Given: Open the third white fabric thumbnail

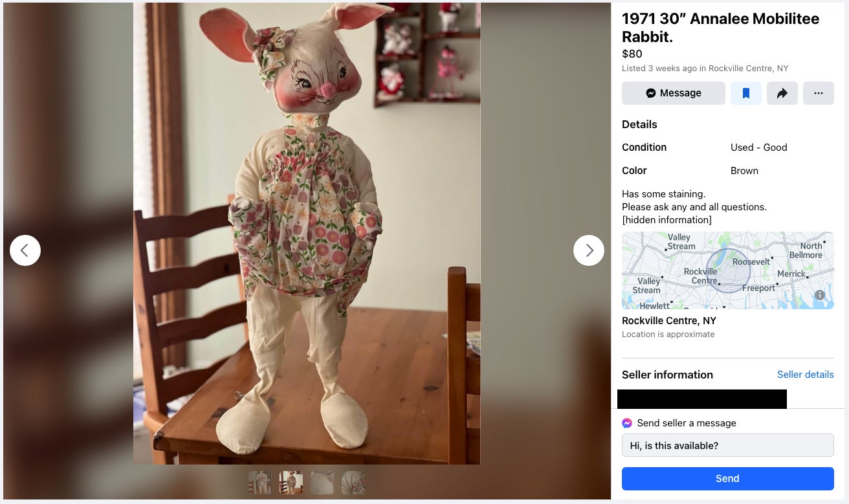Looking at the screenshot, I should (x=322, y=483).
